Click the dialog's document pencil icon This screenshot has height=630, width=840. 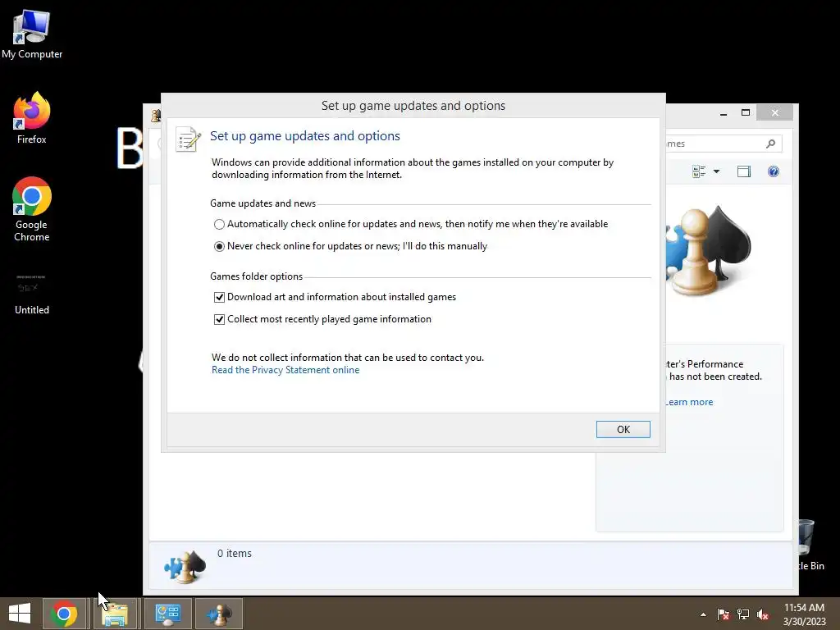click(188, 139)
